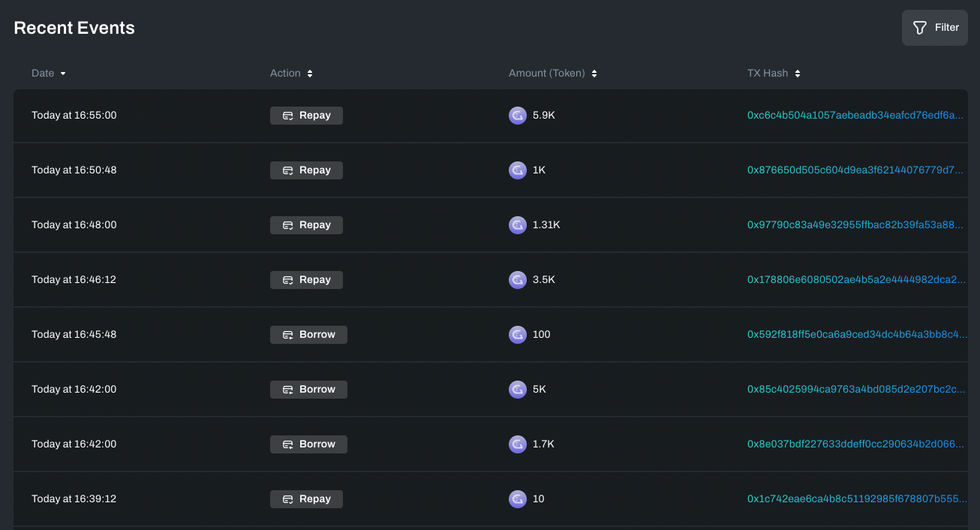The image size is (980, 530).
Task: Click the token icon beside 5.9K
Action: click(518, 116)
